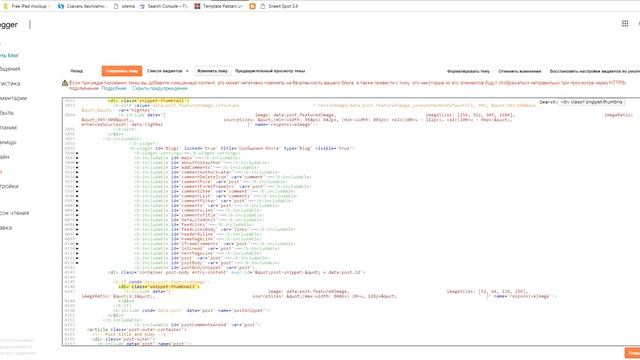
Task: Click Восстановить настройки виджетов по умолчанию
Action: click(x=594, y=71)
